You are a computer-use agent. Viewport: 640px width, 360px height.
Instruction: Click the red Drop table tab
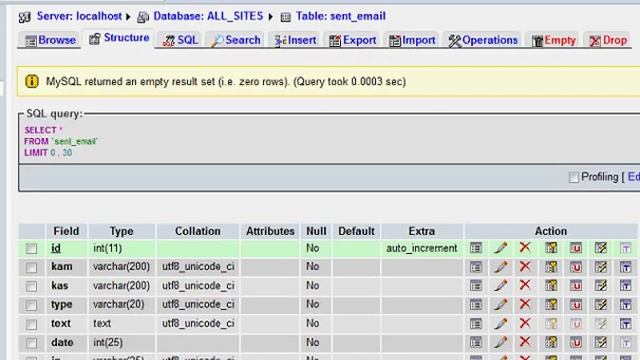[x=608, y=40]
